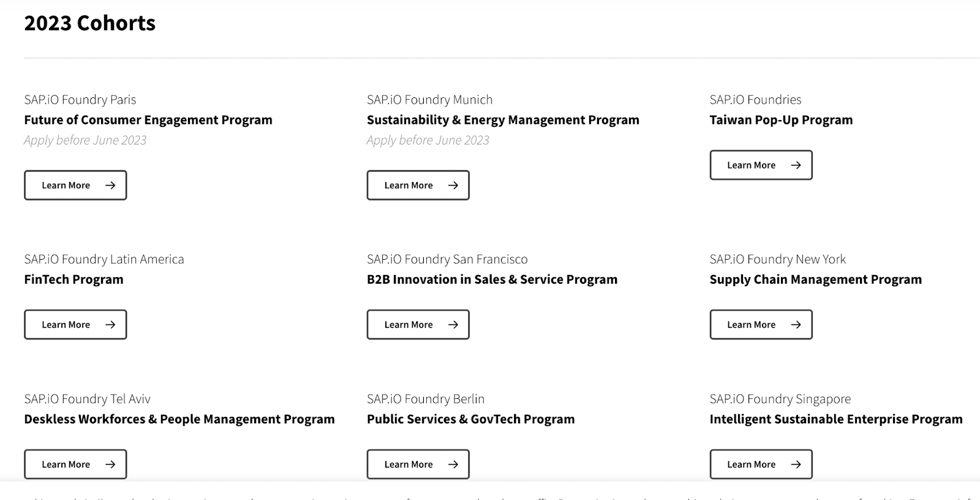Click the arrow icon under FinTech Program
This screenshot has height=500, width=980.
coord(110,325)
